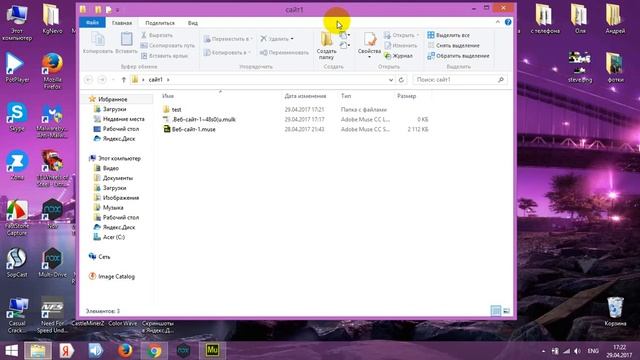Screen dimensions: 640x360
Task: Click the Корзина recycle bin desktop icon
Action: click(x=615, y=311)
